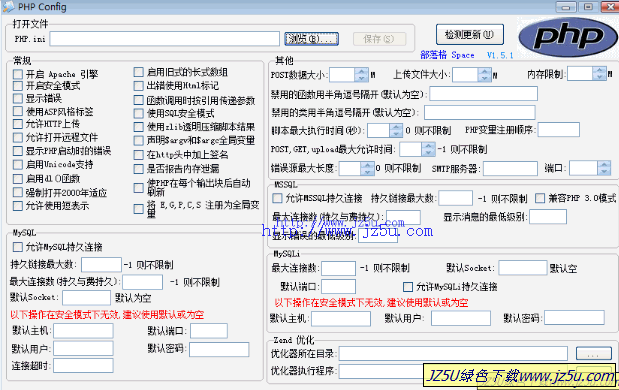
Task: Click the 禁用的类 input field
Action: coord(480,112)
